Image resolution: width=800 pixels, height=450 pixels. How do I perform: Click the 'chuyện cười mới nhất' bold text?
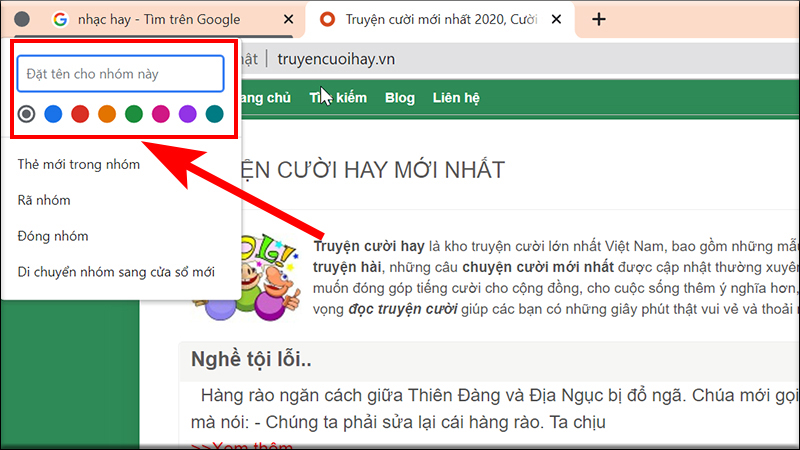pos(538,267)
